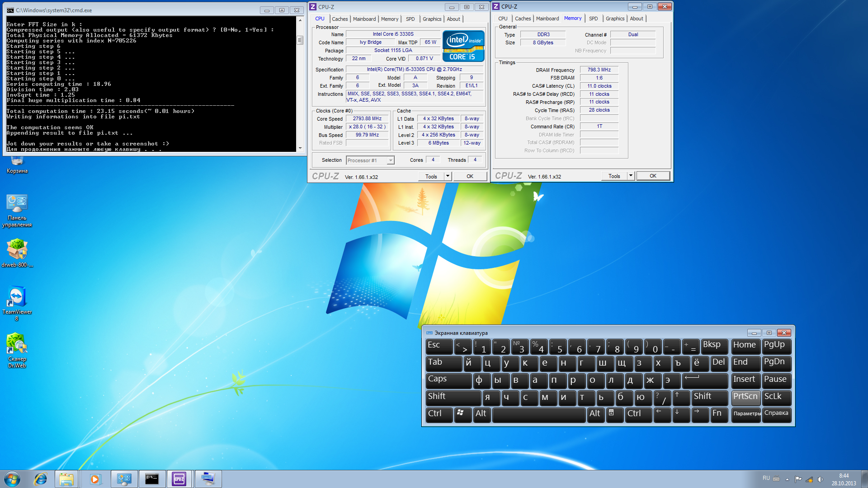
Task: Switch to the CPU-Z taskbar button
Action: [x=179, y=479]
